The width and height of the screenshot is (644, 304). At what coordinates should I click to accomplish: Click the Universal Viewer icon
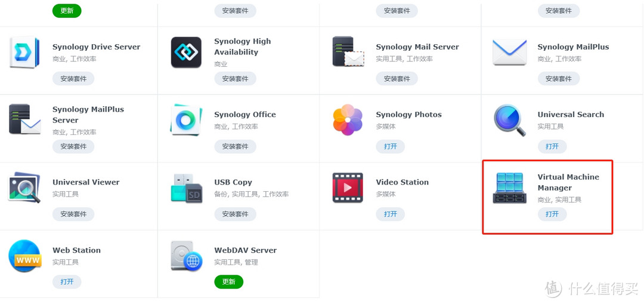24,187
